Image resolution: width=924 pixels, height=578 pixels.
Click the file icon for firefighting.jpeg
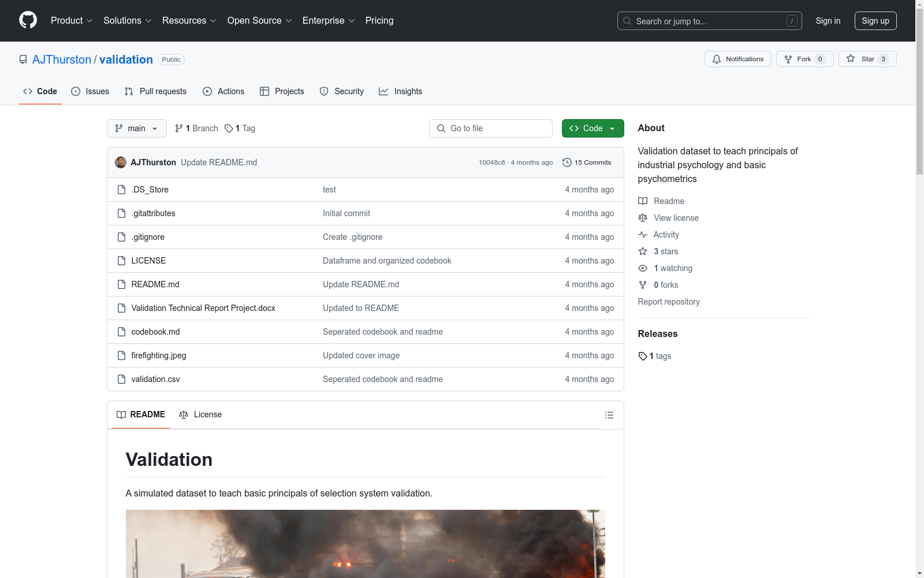[121, 355]
